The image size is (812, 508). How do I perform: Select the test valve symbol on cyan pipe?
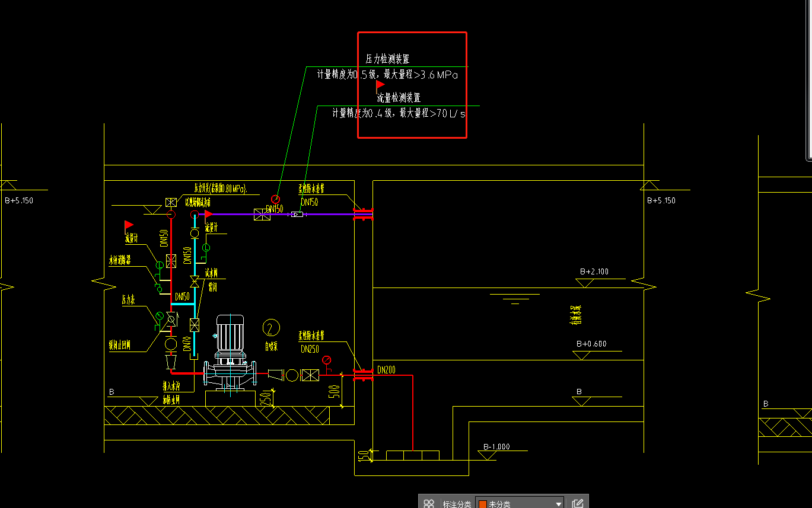[194, 281]
